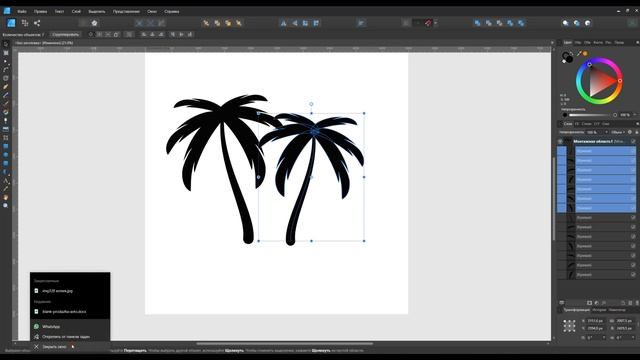Switch to the Слои panel tab
The image size is (640, 360).
click(x=568, y=124)
